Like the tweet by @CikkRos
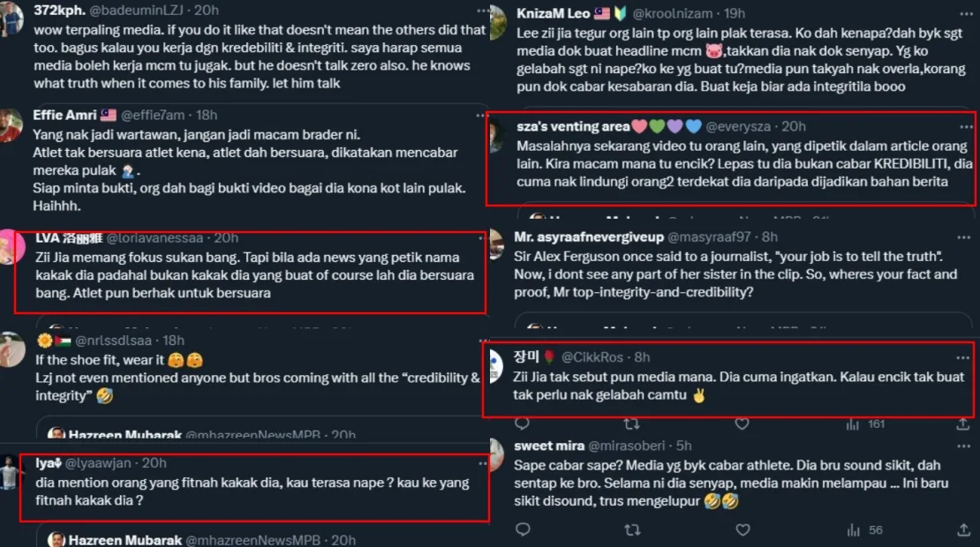The height and width of the screenshot is (547, 980). tap(743, 423)
